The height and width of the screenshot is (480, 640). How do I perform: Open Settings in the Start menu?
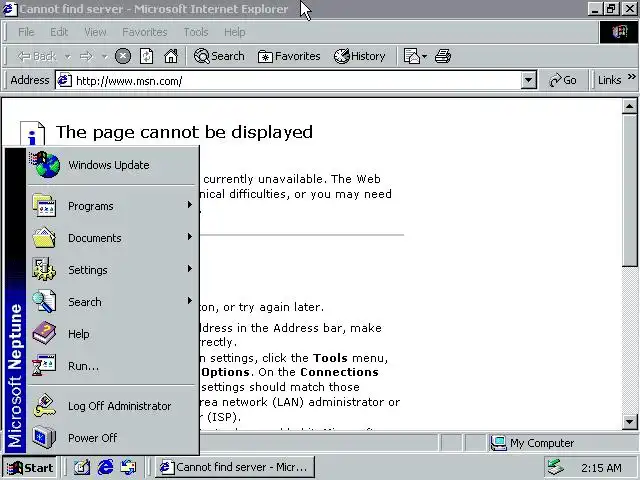(112, 270)
